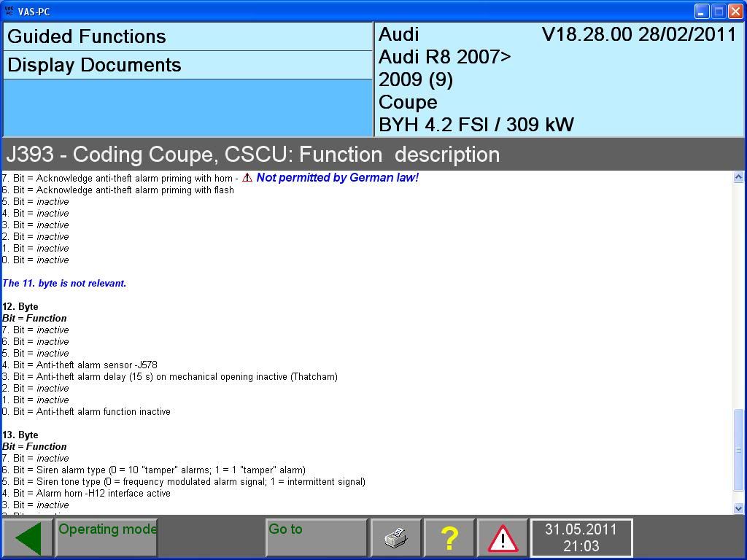This screenshot has height=560, width=747.
Task: Open the Operating mode menu
Action: point(107,538)
